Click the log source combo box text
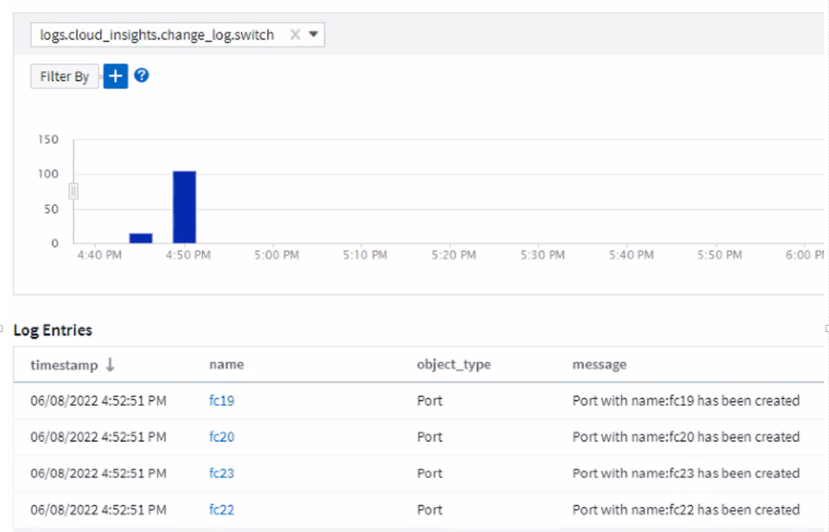 (x=157, y=34)
